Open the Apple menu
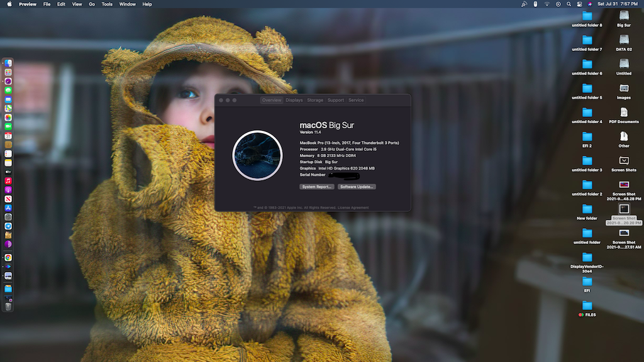The height and width of the screenshot is (362, 644). [x=9, y=4]
